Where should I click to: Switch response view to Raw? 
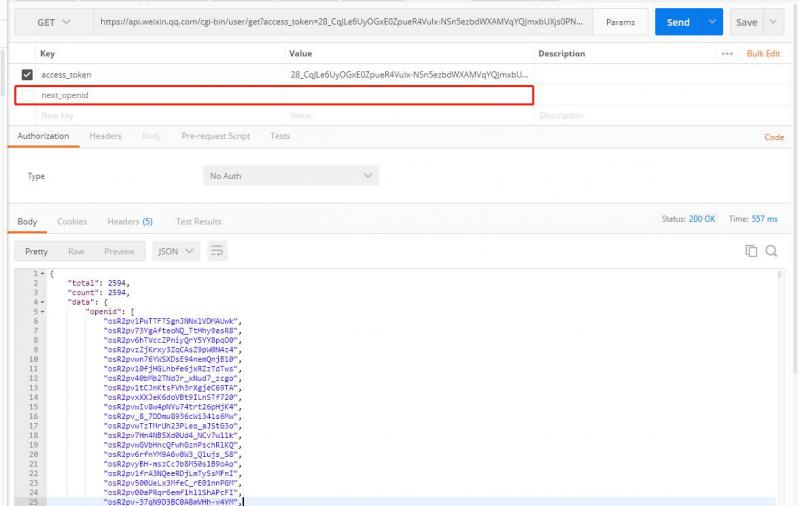tap(76, 251)
